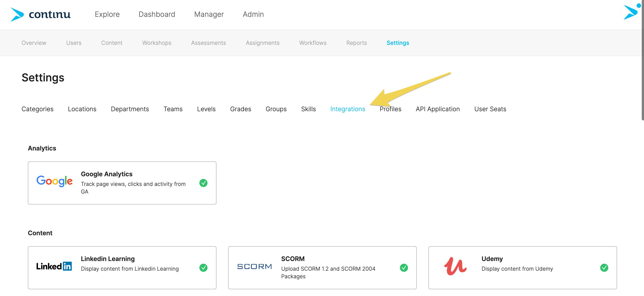Screen dimensions: 644x296
Task: Select the Integrations settings section
Action: [348, 109]
